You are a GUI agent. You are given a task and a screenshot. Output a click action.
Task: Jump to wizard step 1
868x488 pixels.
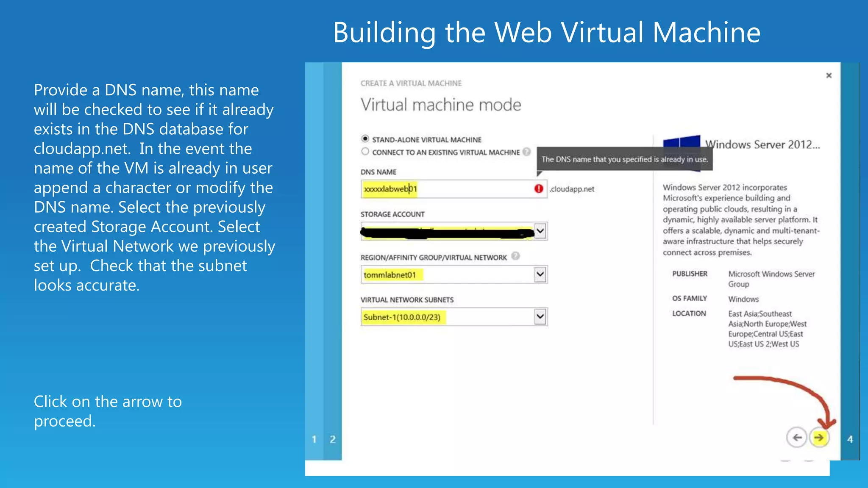[314, 439]
